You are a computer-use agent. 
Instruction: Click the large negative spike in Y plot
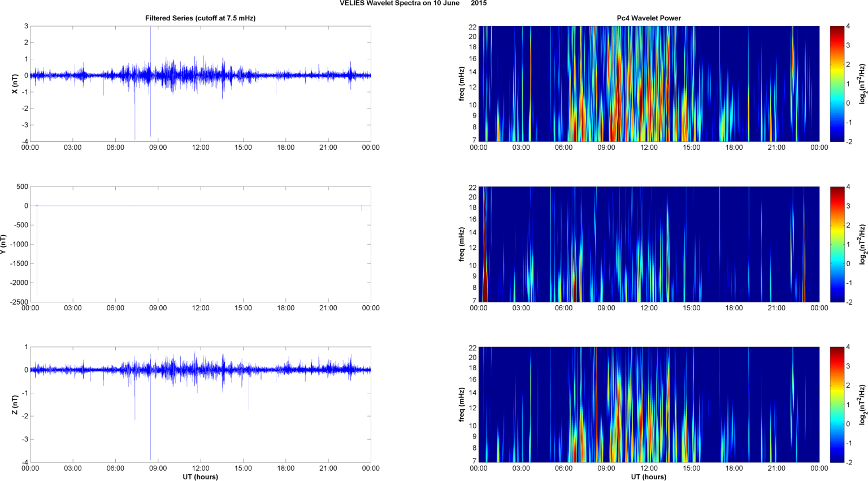(37, 254)
